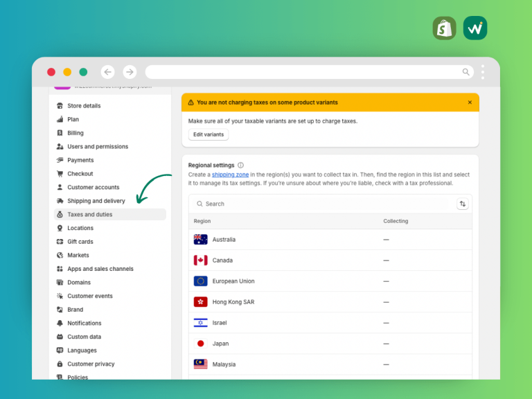
Task: Click the Edit variants button
Action: 209,134
